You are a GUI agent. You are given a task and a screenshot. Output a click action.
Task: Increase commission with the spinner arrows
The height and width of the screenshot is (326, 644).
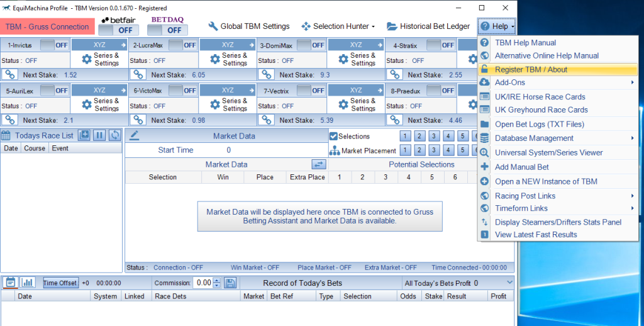pyautogui.click(x=217, y=280)
